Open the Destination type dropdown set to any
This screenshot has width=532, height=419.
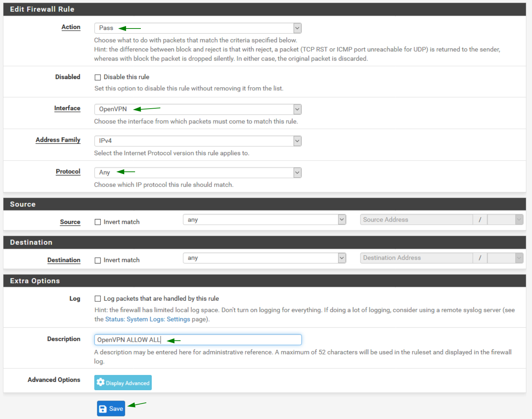[264, 258]
